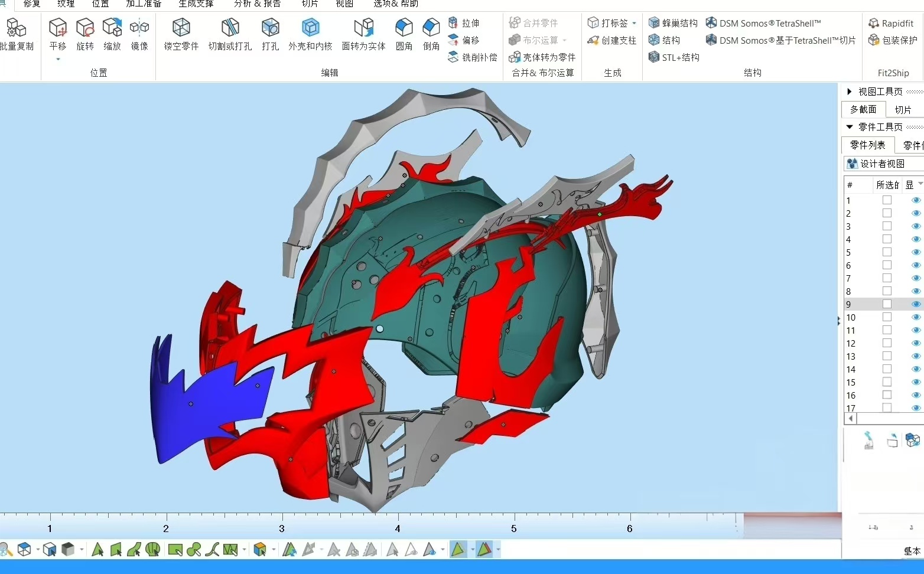Open the dropdown under 平移
Image resolution: width=924 pixels, height=574 pixels.
click(58, 59)
